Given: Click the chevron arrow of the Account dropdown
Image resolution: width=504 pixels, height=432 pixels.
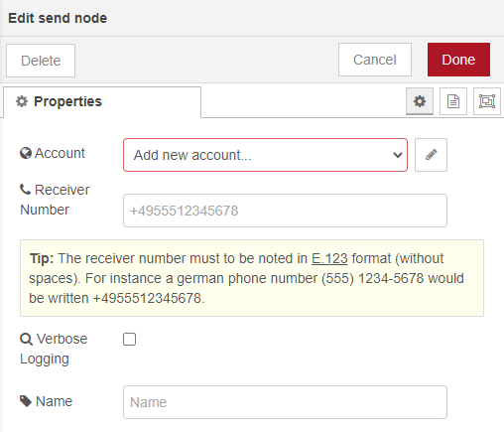Looking at the screenshot, I should pos(398,155).
